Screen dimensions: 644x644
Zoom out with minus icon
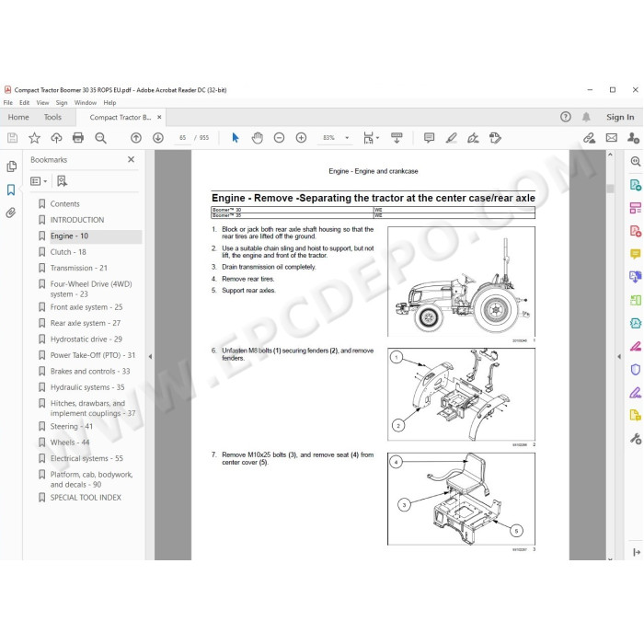coord(280,138)
